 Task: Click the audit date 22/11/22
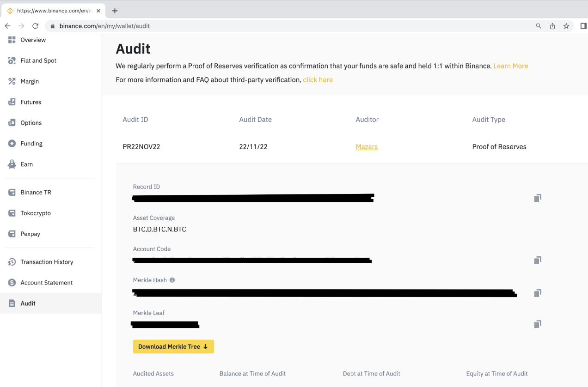253,147
